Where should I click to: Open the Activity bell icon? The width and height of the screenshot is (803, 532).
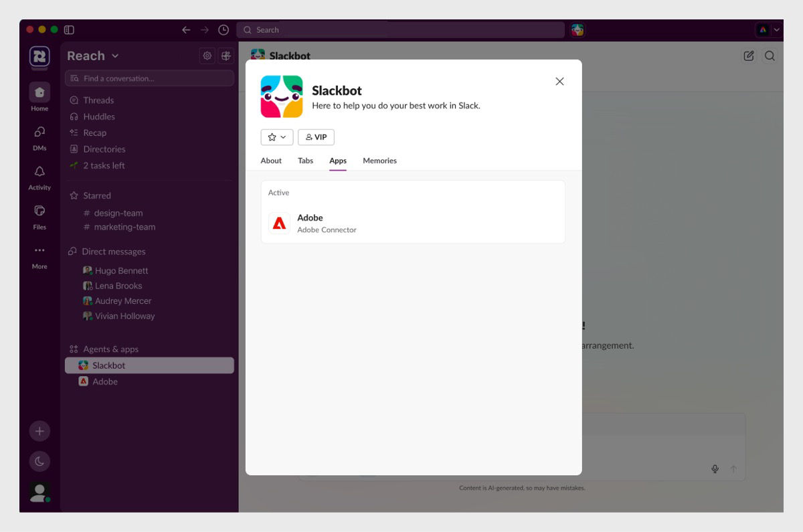click(x=39, y=171)
